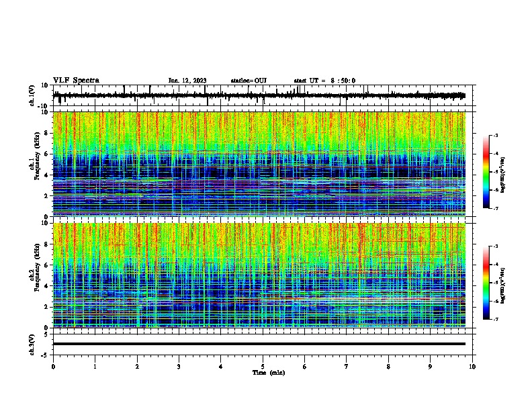Select the ch.2 color bar log(PSD) label
Image resolution: width=532 pixels, height=411 pixels.
coord(503,286)
